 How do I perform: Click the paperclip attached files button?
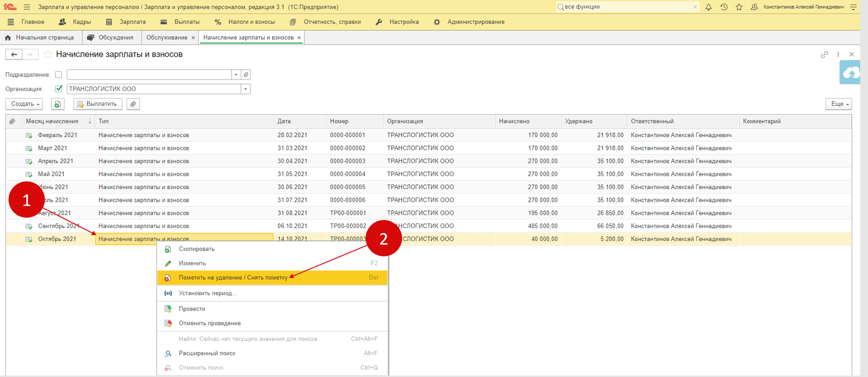(133, 104)
